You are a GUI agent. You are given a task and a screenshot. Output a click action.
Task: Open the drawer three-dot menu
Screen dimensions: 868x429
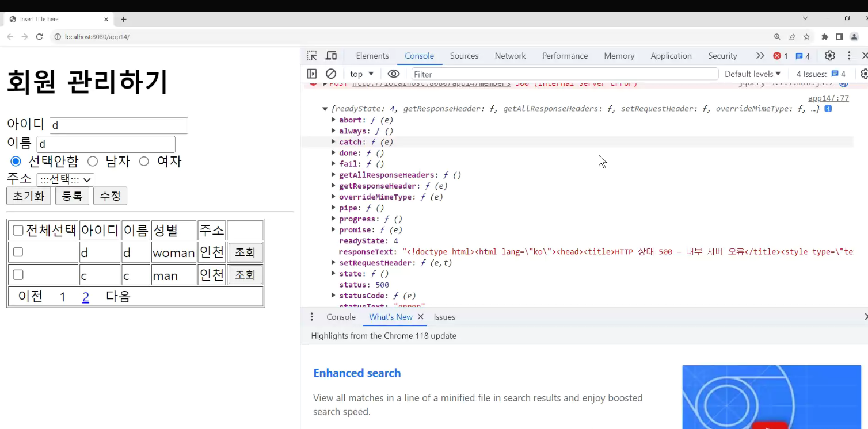coord(312,317)
